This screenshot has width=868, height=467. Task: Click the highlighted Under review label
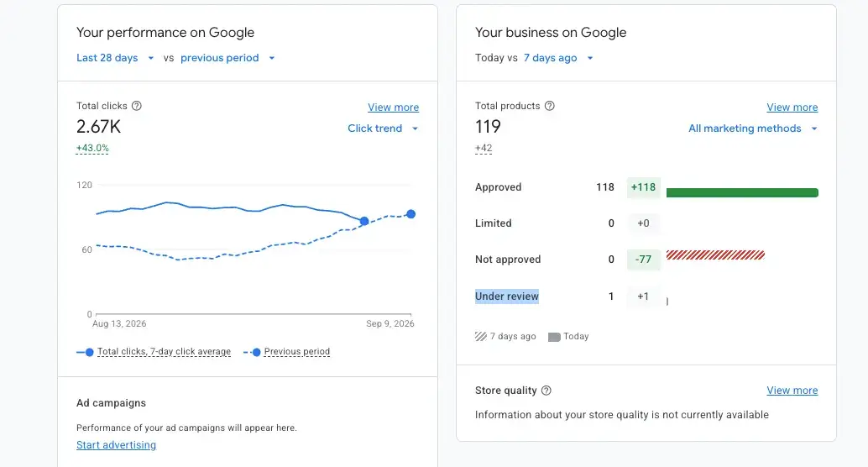point(506,296)
